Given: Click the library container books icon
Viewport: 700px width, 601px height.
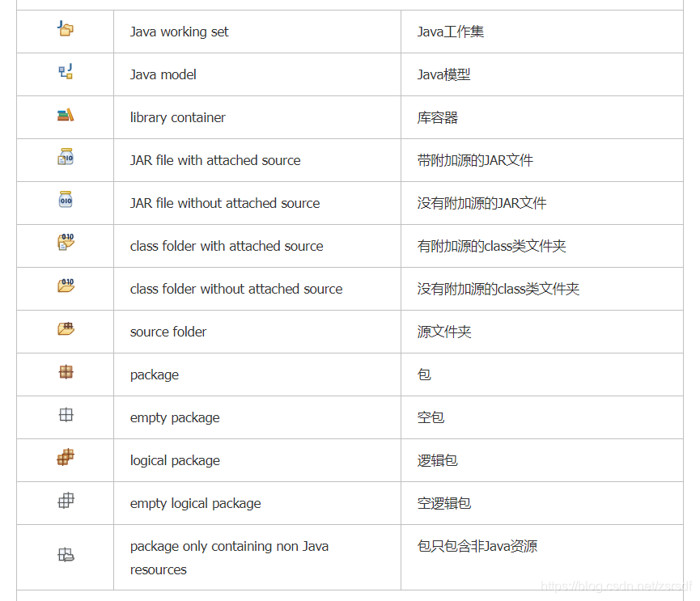Looking at the screenshot, I should (x=66, y=115).
